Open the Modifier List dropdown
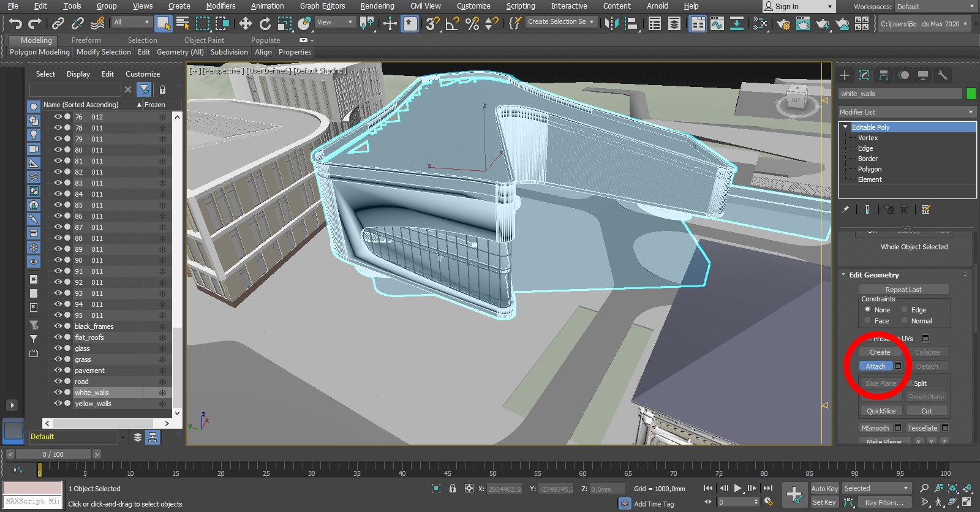980x512 pixels. tap(907, 112)
